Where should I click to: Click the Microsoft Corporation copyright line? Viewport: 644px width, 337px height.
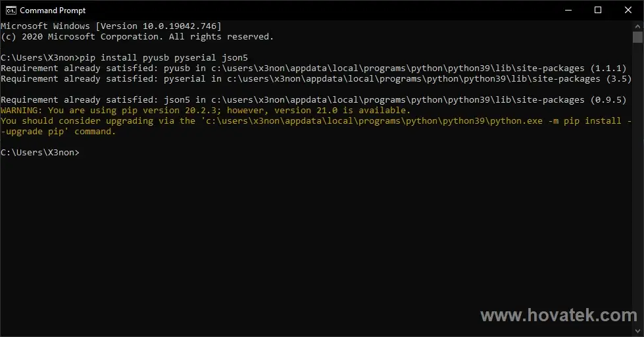pos(137,37)
